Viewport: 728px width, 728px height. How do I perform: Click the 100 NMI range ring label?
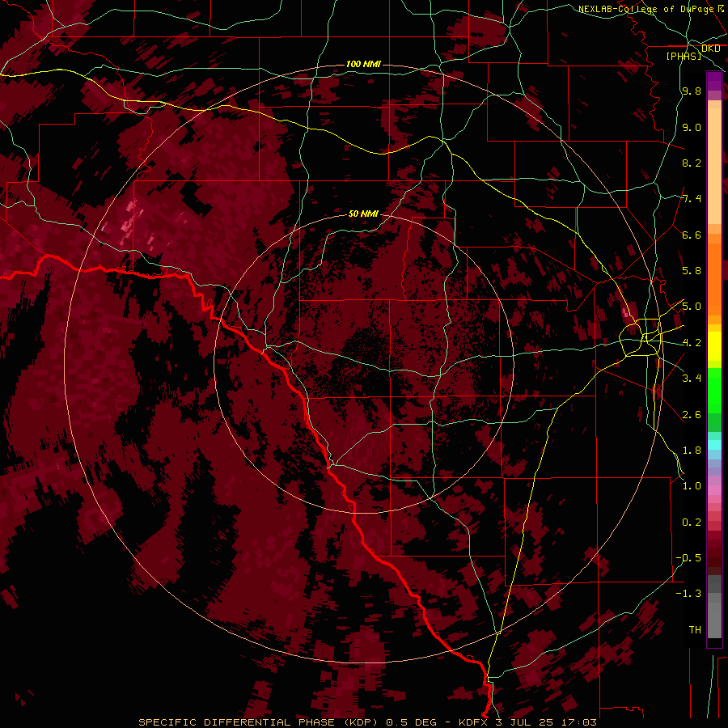click(363, 64)
